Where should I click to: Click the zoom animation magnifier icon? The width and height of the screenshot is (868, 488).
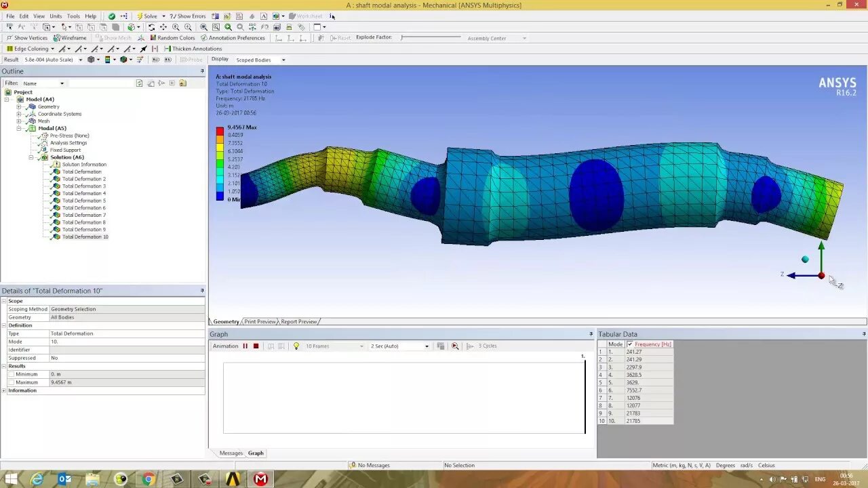455,346
